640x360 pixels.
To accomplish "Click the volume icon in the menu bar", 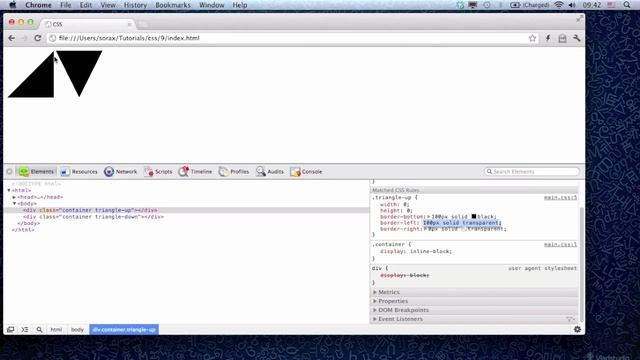I will (x=572, y=5).
